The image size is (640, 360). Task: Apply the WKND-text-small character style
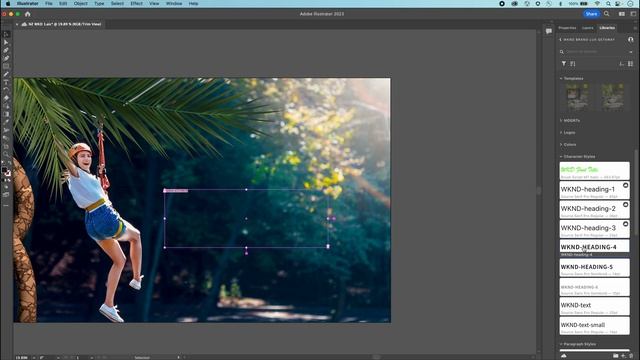[x=594, y=326]
